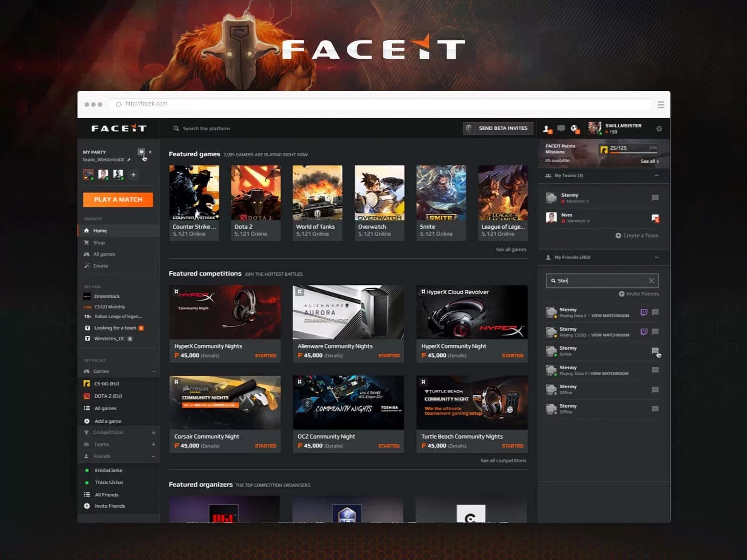Click SWILLMEISTER profile avatar

[594, 128]
